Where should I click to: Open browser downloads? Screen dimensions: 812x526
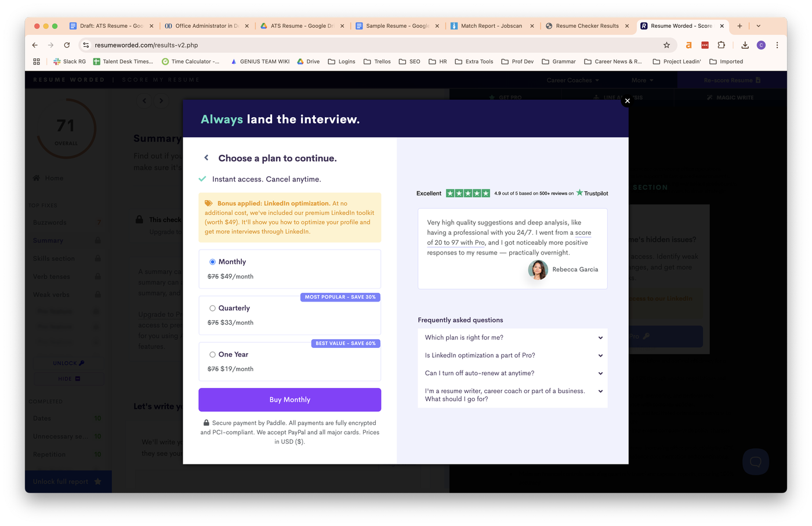(x=745, y=45)
